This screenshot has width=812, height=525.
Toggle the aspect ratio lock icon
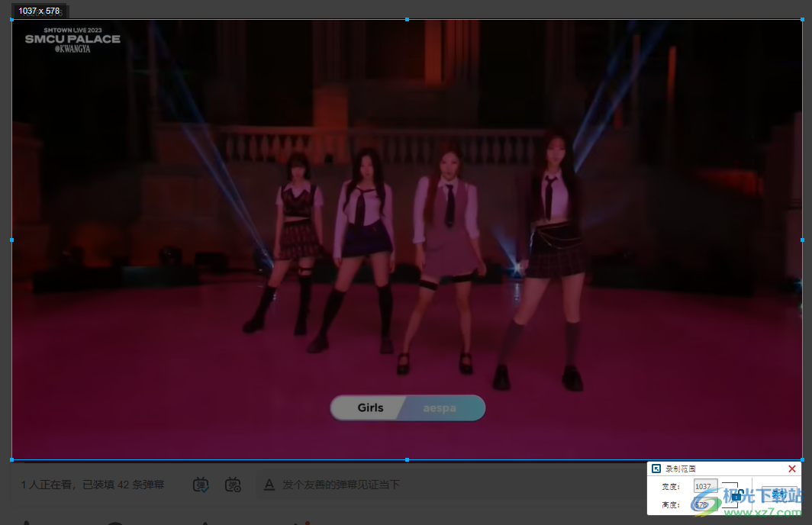[736, 496]
